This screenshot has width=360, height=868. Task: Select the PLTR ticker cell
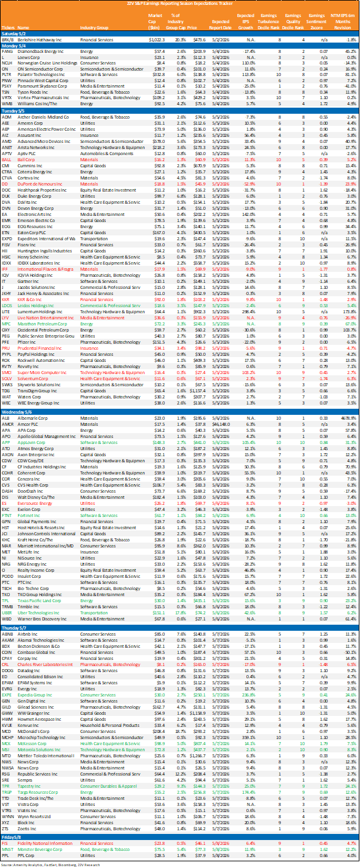click(x=7, y=75)
